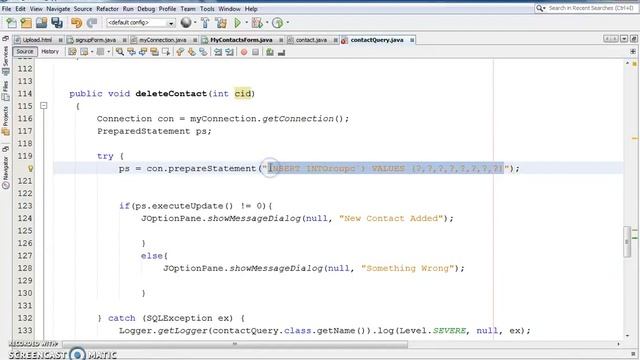Shift the line right
The width and height of the screenshot is (640, 360).
pos(229,52)
